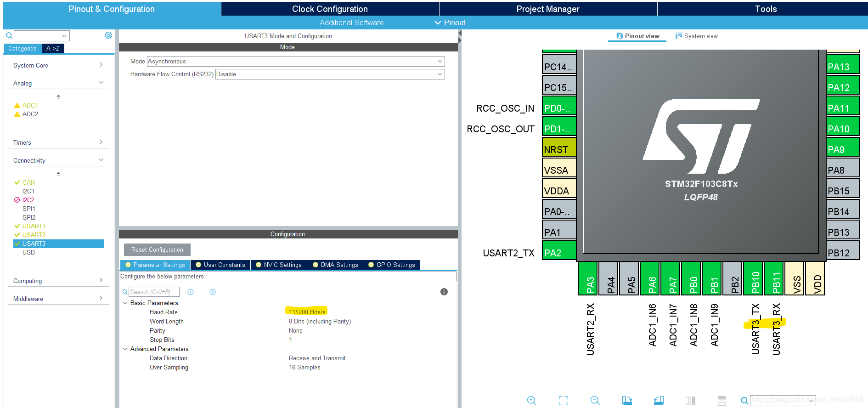This screenshot has width=868, height=408.
Task: Open the Mode Asynchronous dropdown
Action: (296, 61)
